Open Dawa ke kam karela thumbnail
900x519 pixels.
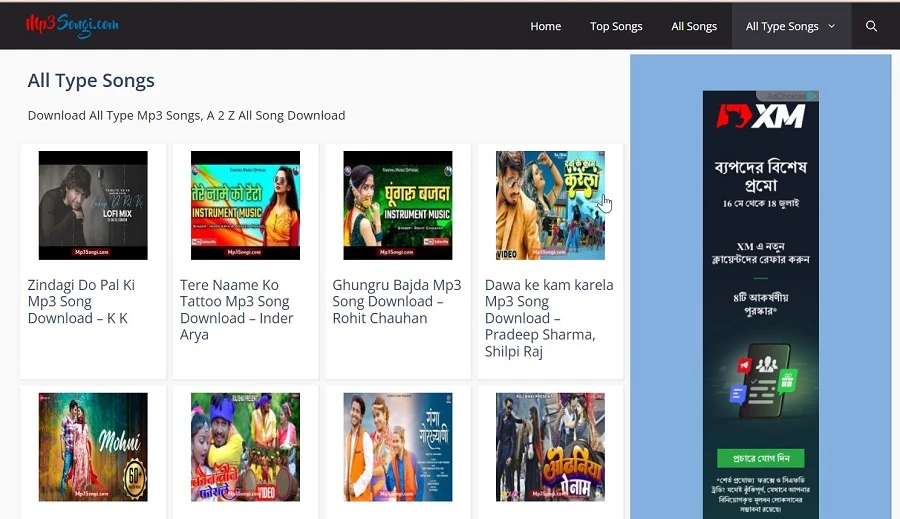click(x=550, y=206)
